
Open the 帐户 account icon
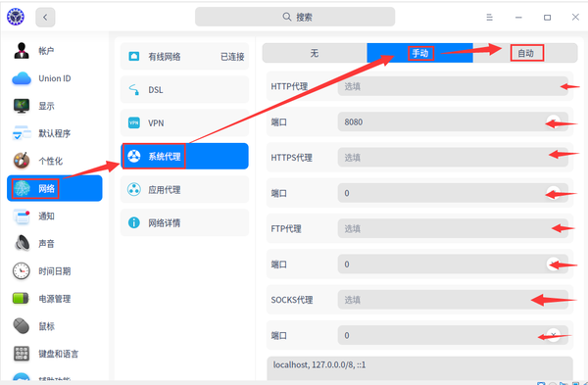pyautogui.click(x=22, y=51)
